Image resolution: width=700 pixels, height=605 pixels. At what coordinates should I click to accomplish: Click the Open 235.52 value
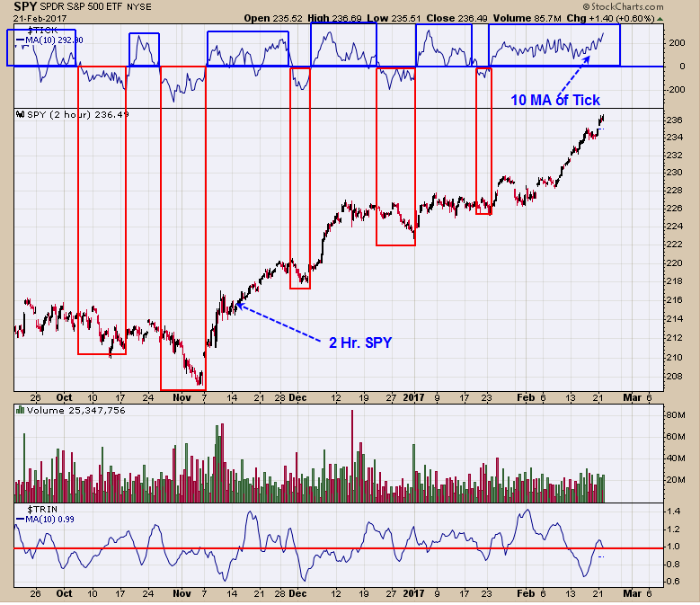[273, 18]
